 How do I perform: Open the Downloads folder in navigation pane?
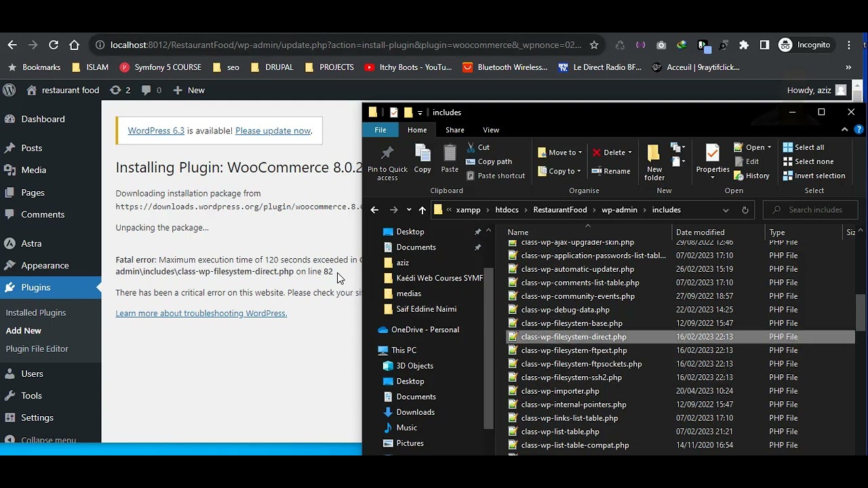(x=415, y=412)
